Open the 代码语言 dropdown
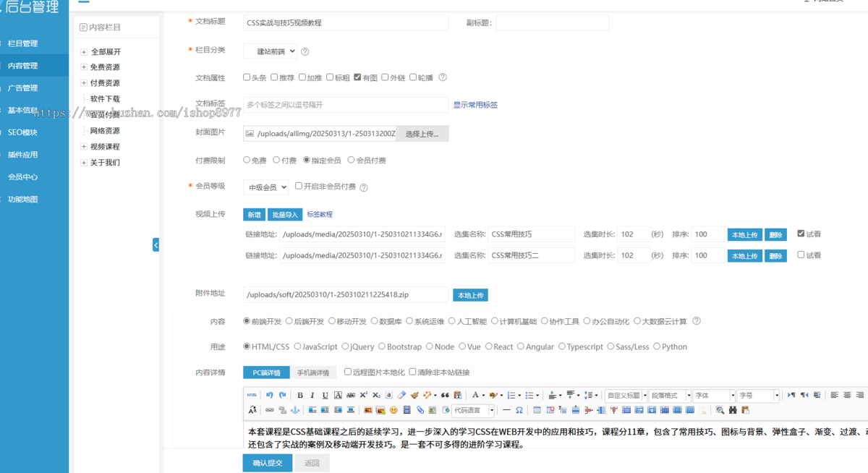 (x=473, y=410)
